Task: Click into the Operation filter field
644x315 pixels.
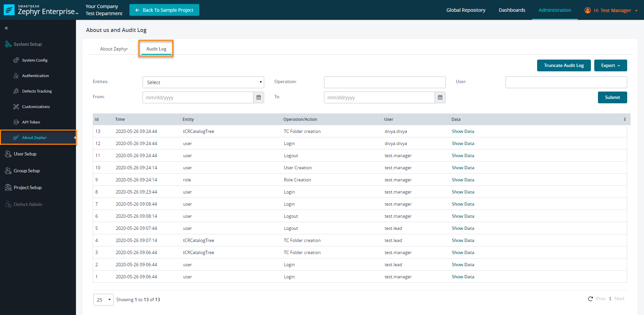Action: [385, 82]
